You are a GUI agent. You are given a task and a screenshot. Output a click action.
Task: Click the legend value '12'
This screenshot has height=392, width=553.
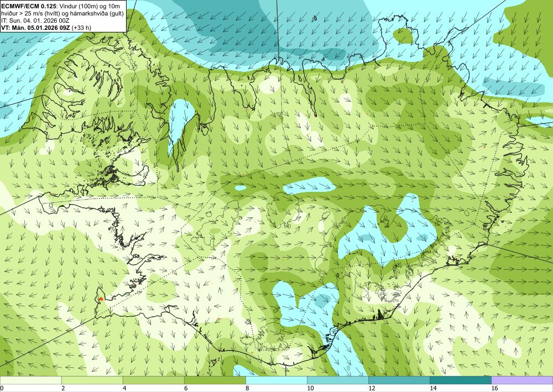pos(372,388)
